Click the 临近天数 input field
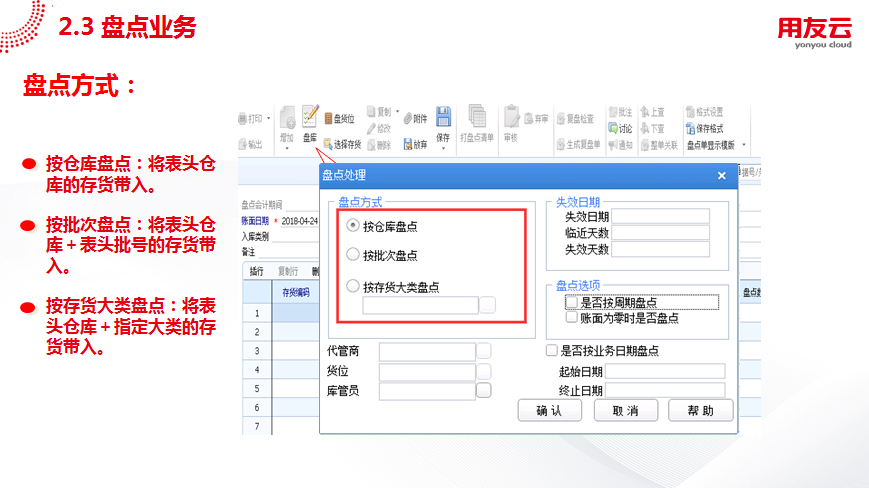Viewport: 869px width, 488px height. [x=660, y=233]
